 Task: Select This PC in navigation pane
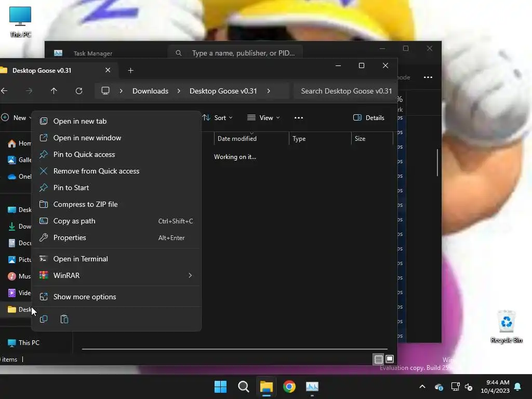(x=23, y=343)
